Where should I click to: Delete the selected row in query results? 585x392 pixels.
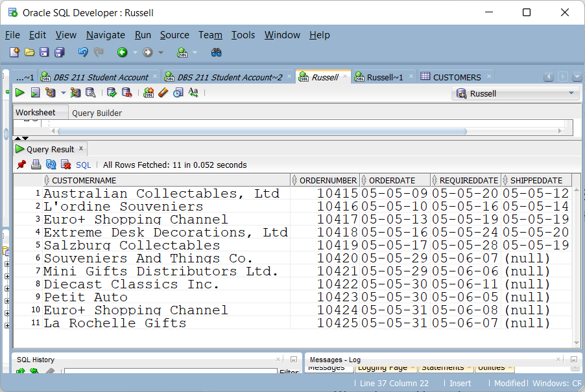point(66,165)
